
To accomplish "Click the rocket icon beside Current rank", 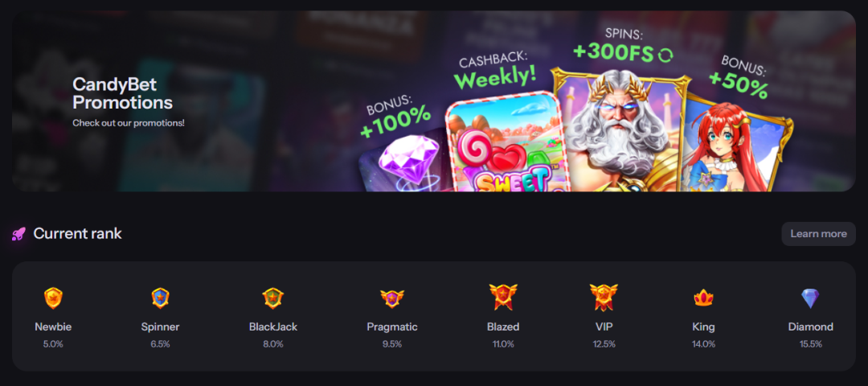I will [x=18, y=234].
